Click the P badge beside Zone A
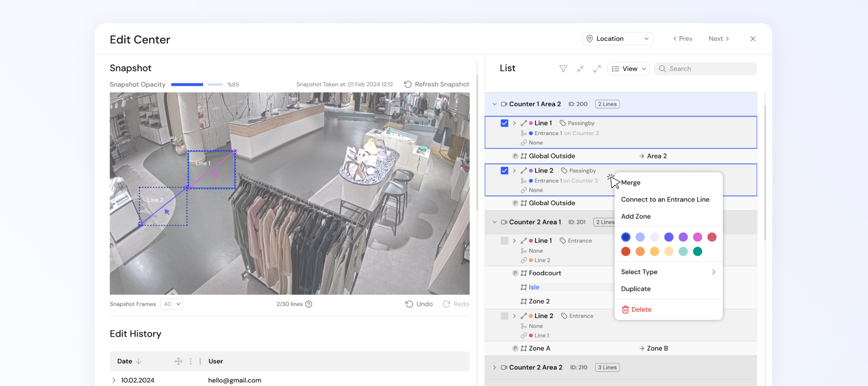This screenshot has height=386, width=868. coord(515,349)
